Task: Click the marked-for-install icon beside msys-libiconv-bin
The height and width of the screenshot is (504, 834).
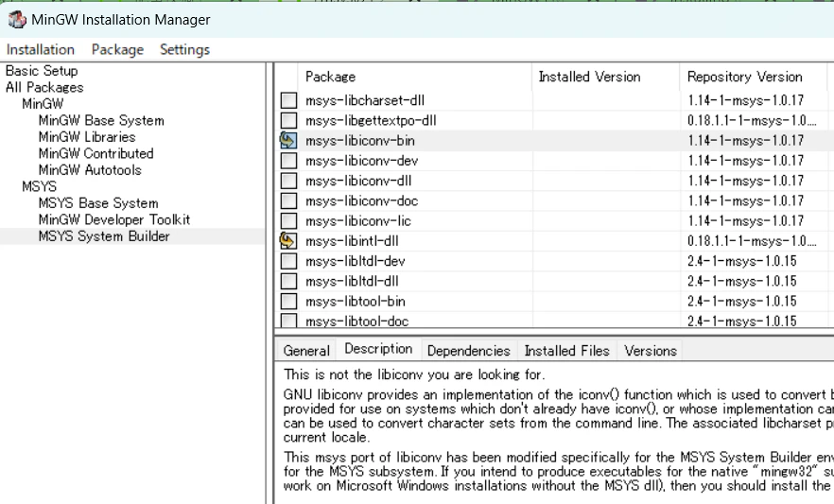Action: pyautogui.click(x=288, y=140)
